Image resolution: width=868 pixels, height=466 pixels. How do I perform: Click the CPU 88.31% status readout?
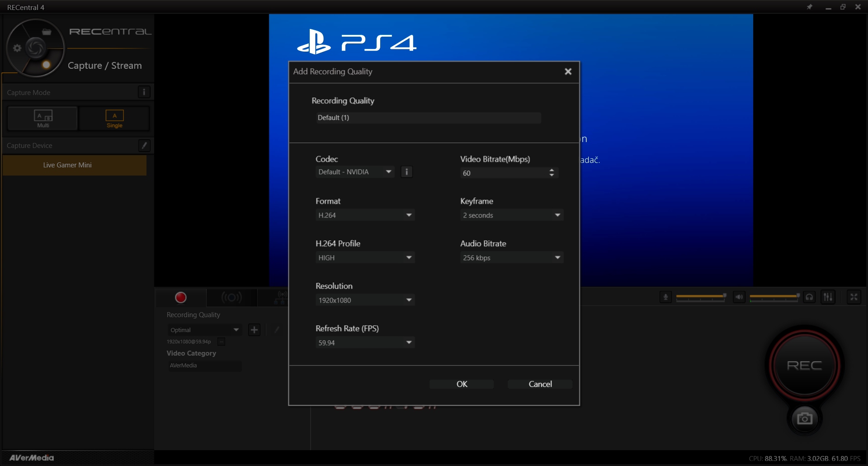(x=768, y=458)
